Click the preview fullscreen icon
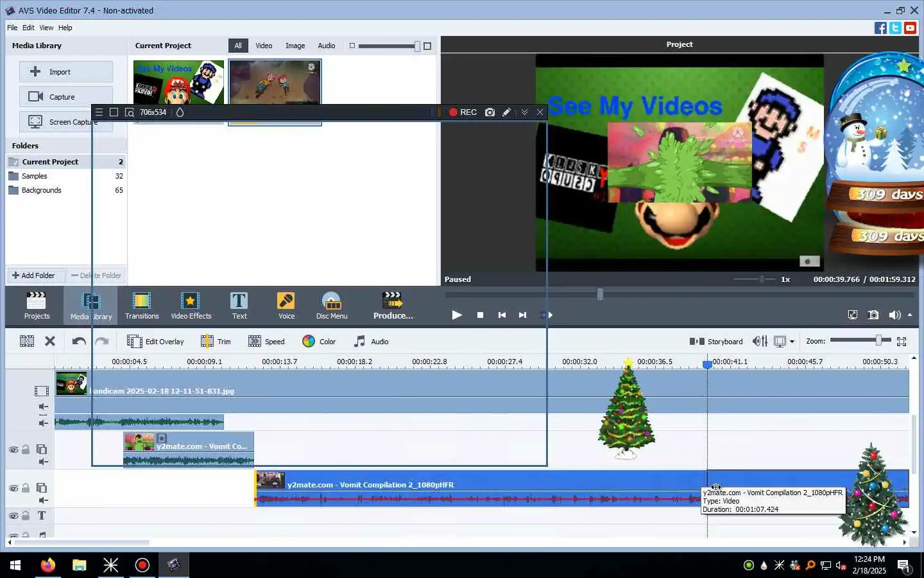This screenshot has height=578, width=924. point(852,315)
